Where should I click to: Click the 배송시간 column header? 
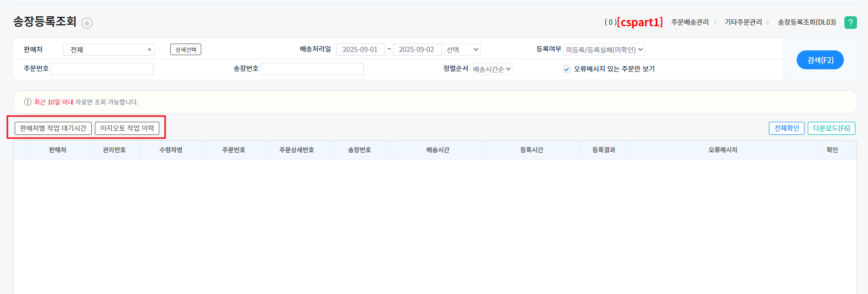pos(438,150)
